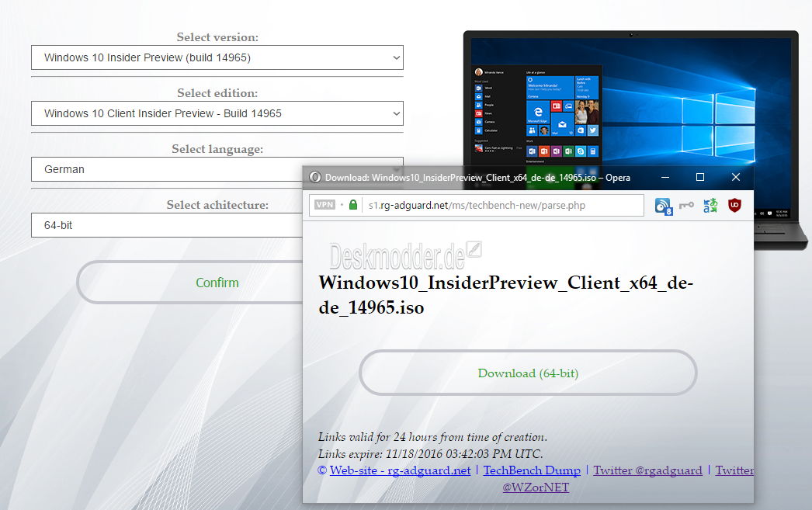
Task: Click the Windows10_InsiderPreview ISO filename heading
Action: click(x=506, y=295)
